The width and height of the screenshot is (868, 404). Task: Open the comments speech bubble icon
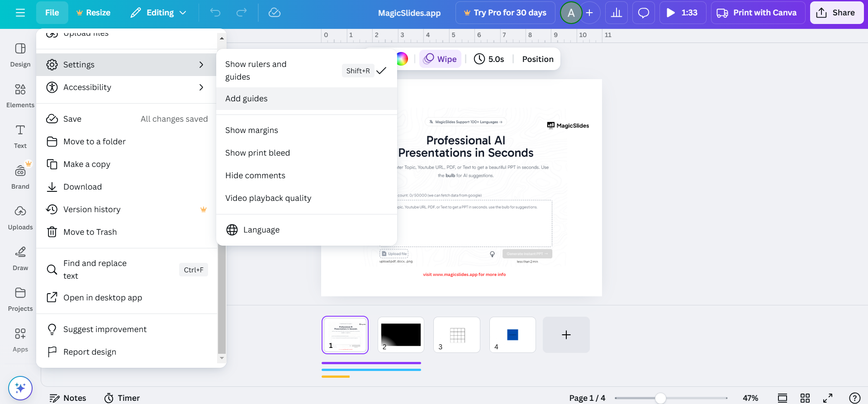tap(643, 13)
